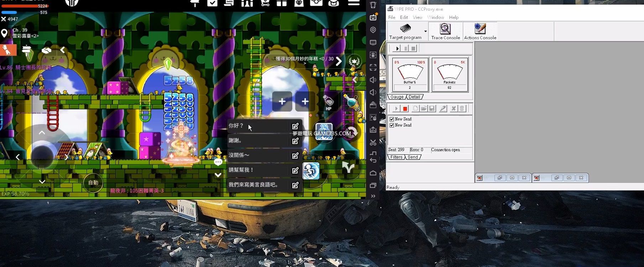This screenshot has width=644, height=267.
Task: Switch to the Detail tab
Action: coord(414,97)
